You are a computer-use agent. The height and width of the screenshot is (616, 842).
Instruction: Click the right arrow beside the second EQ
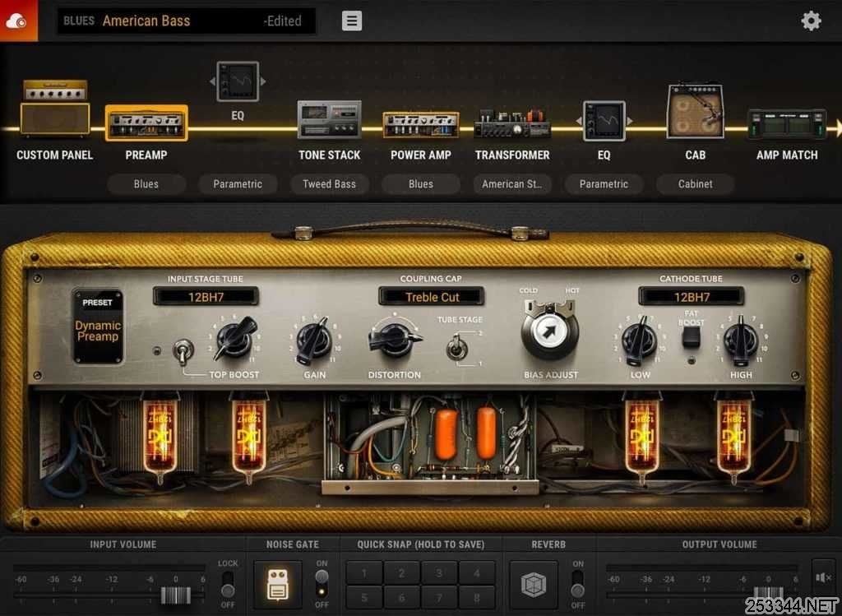629,122
